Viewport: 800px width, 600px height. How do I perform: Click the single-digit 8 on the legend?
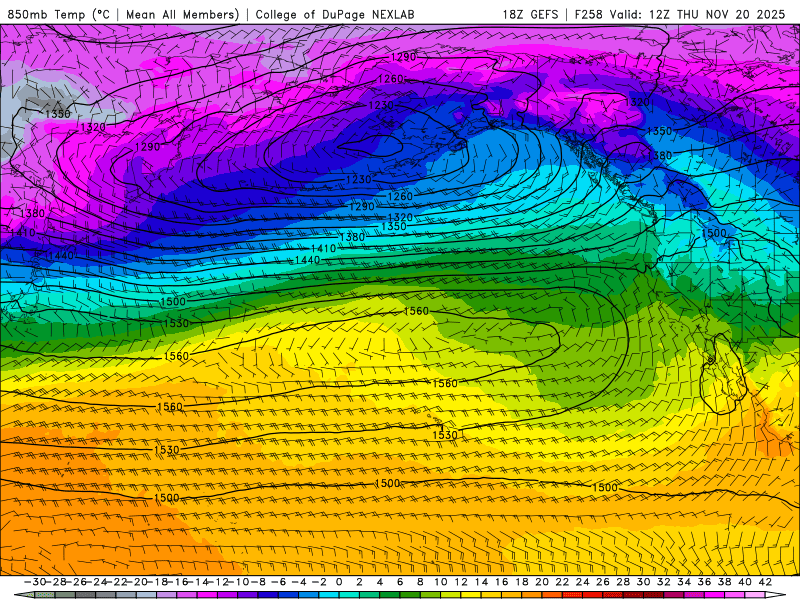pos(420,582)
